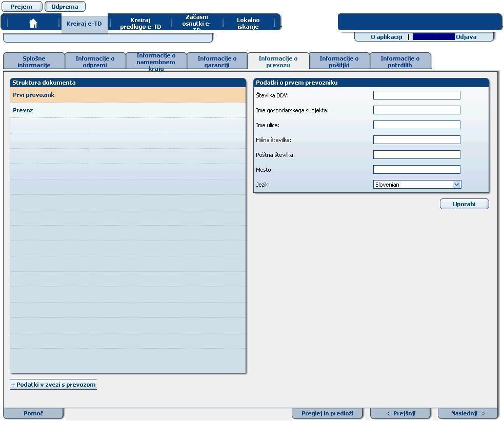The image size is (504, 421).
Task: Switch to the Prejem button
Action: coord(22,7)
